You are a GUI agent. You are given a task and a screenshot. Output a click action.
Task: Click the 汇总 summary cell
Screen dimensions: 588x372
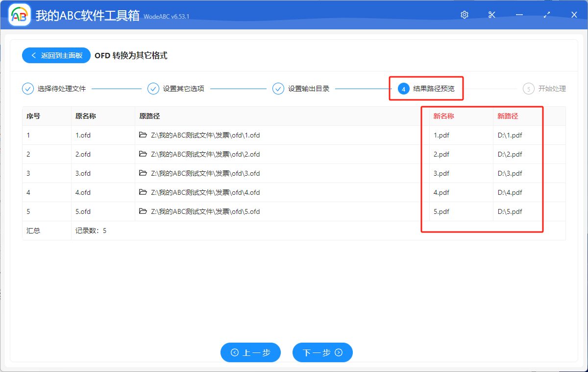pos(32,230)
